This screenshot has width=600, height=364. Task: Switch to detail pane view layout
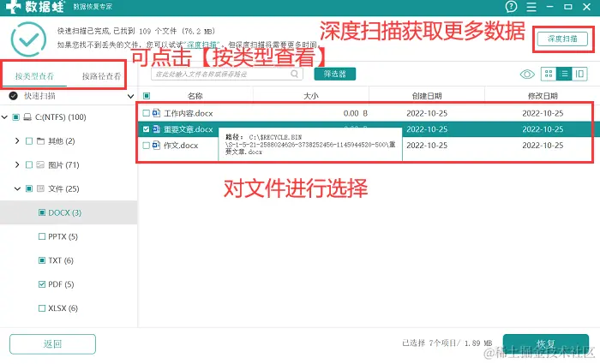(579, 74)
